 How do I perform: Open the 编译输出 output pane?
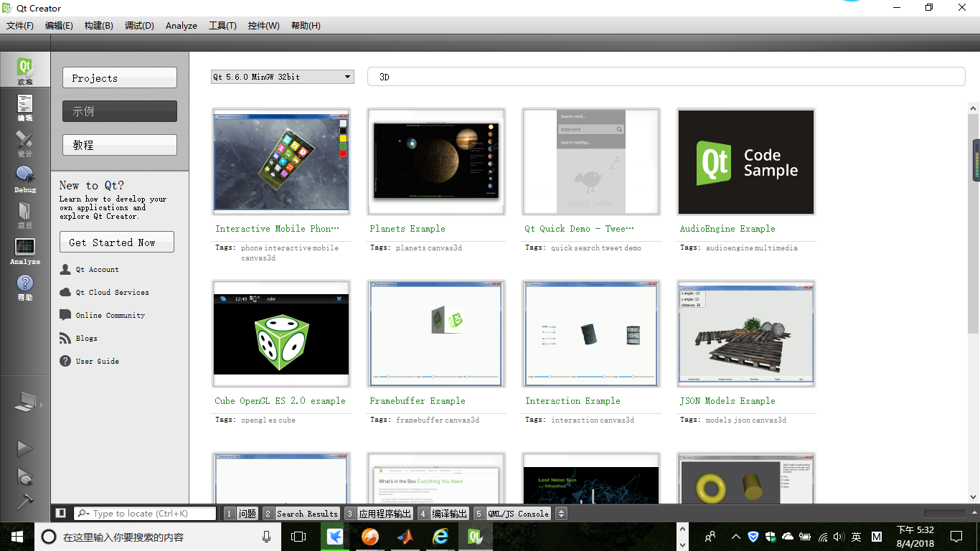[443, 514]
